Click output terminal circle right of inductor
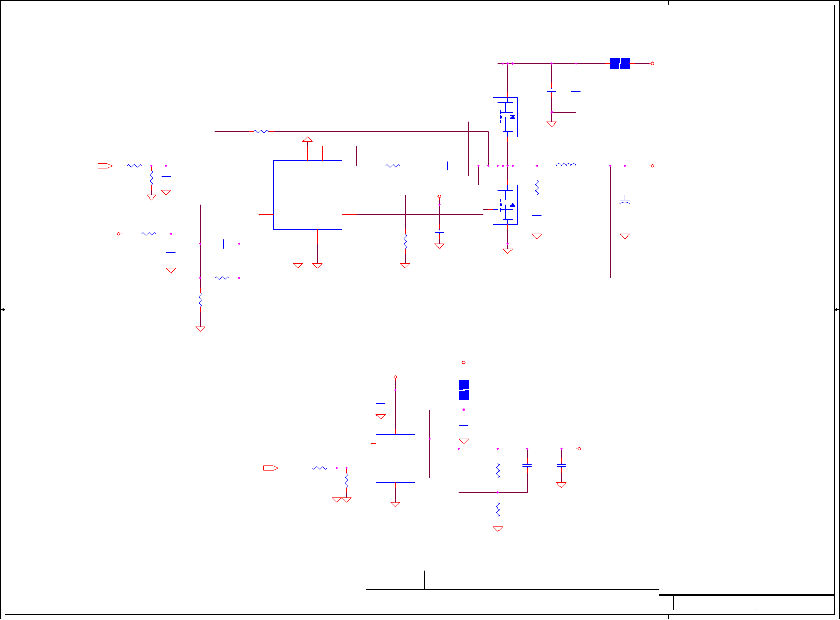This screenshot has width=840, height=620. click(x=652, y=166)
